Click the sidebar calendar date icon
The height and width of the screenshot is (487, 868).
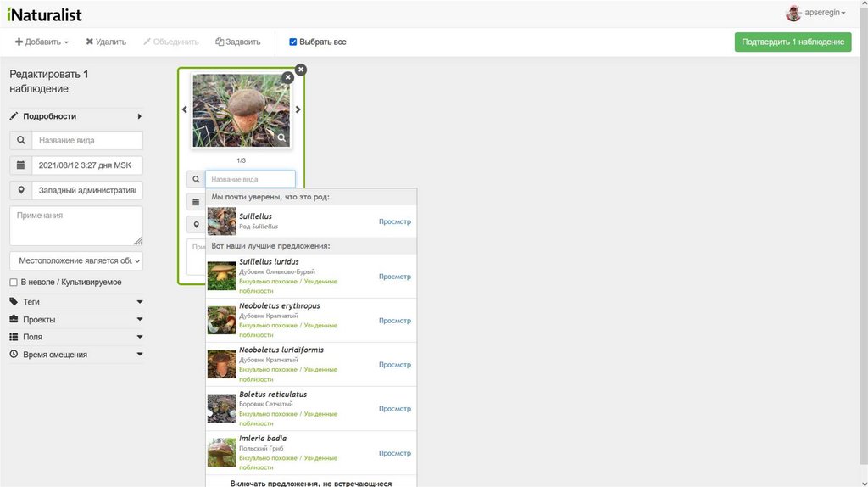(21, 165)
